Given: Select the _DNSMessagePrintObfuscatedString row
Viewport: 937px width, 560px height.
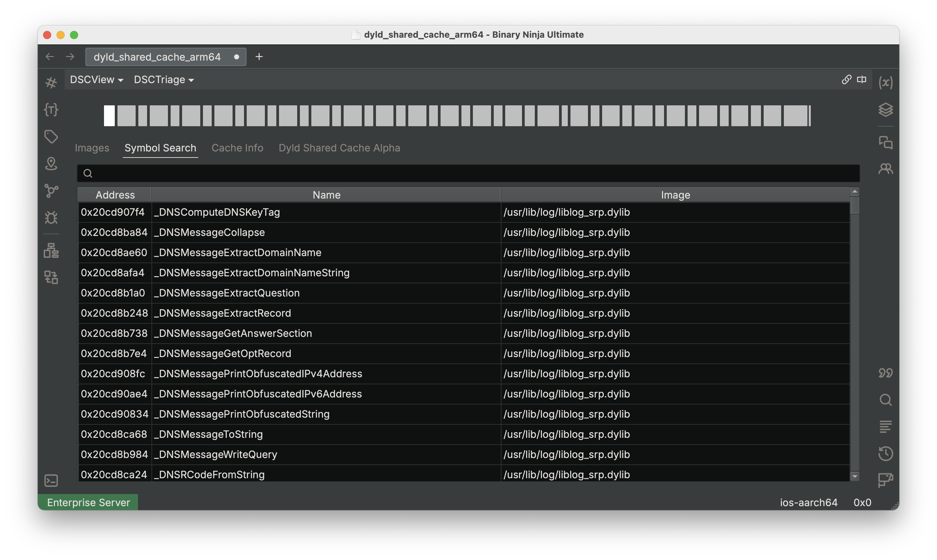Looking at the screenshot, I should pyautogui.click(x=463, y=414).
